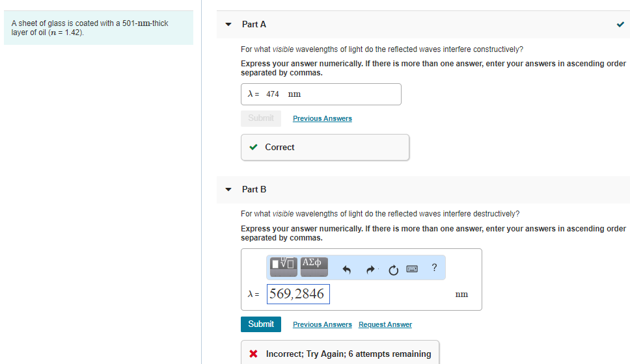Viewport: 630px width, 364px height.
Task: Focus the Part B wavelength input
Action: click(298, 294)
